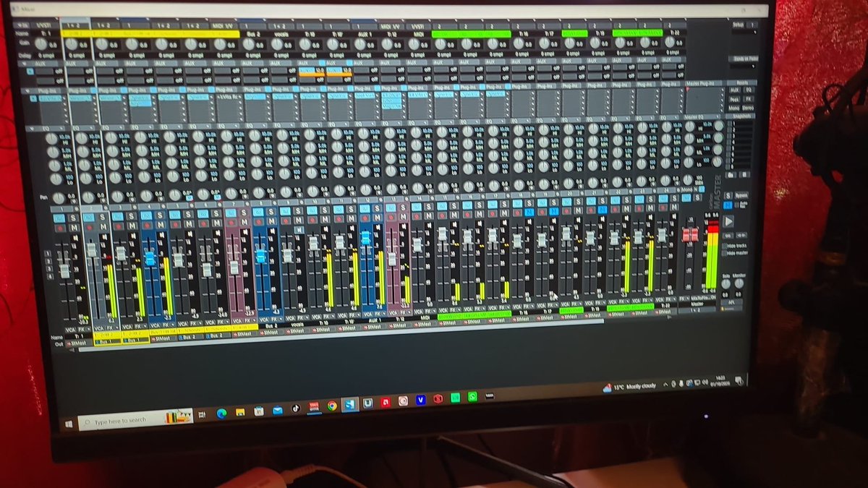Viewport: 868px width, 488px height.
Task: Arm record on the Tr 19 strip
Action: [590, 210]
